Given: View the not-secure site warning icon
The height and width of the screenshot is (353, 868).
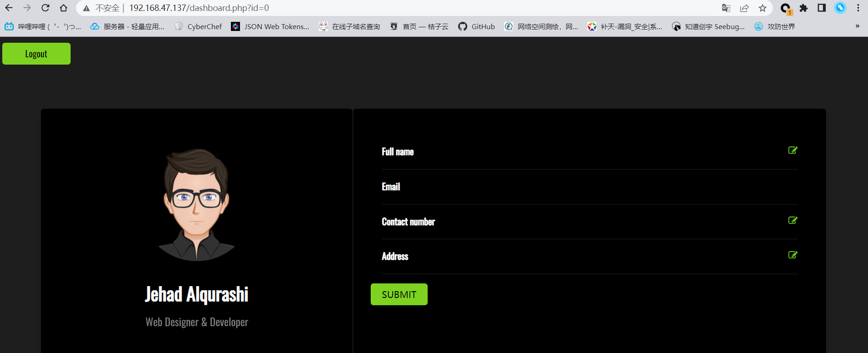Looking at the screenshot, I should point(87,8).
